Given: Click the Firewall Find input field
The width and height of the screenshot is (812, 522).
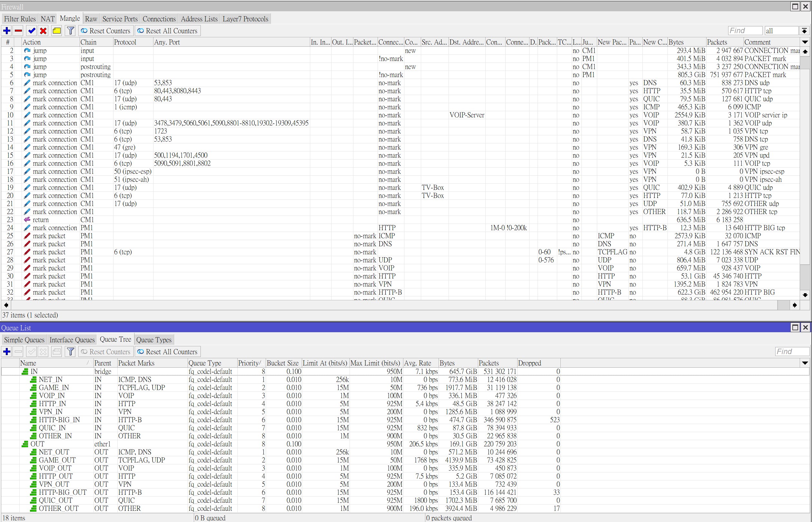Looking at the screenshot, I should (745, 31).
